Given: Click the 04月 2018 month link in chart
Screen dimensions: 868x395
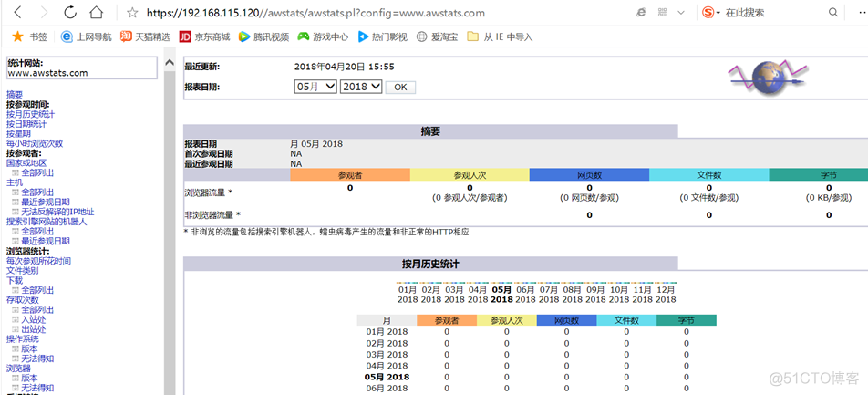Looking at the screenshot, I should [478, 294].
